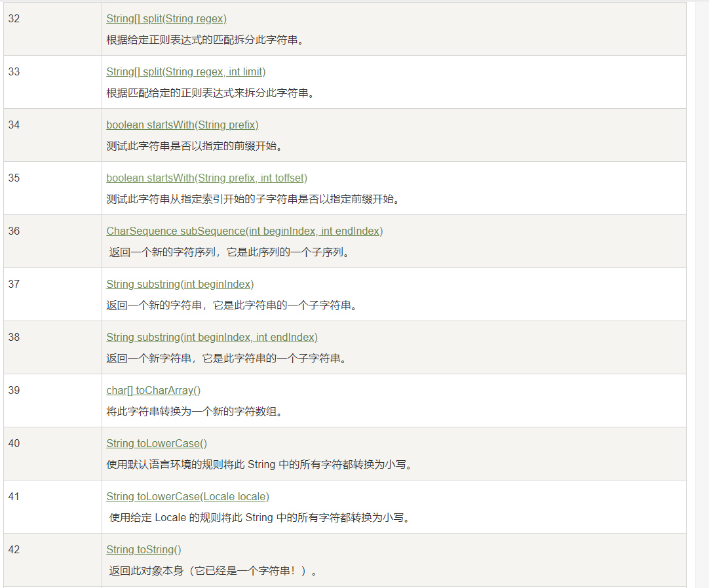Open the split(String regex, int limit) link
The image size is (709, 588).
[185, 72]
